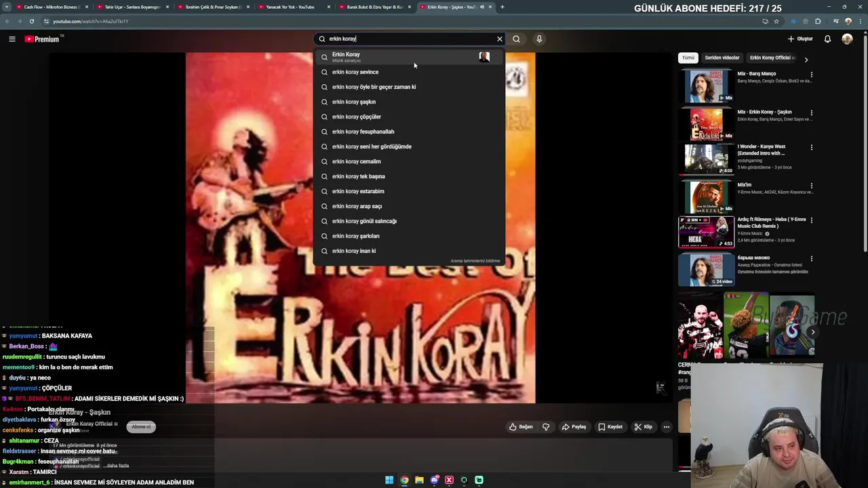The height and width of the screenshot is (488, 868).
Task: Clear the search box with the X
Action: click(500, 39)
